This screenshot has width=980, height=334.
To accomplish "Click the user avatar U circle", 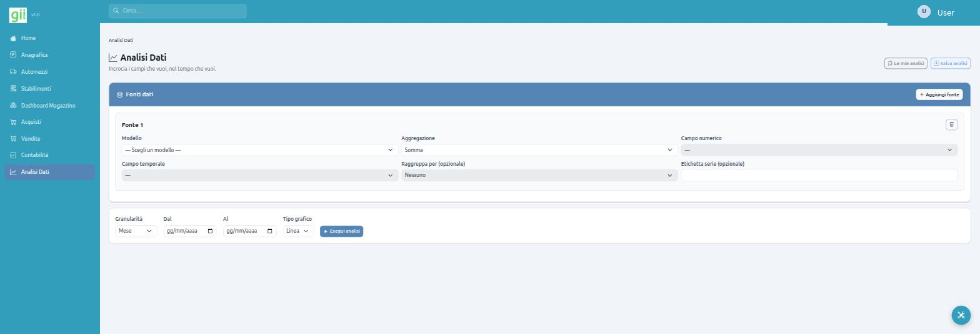I will [924, 11].
